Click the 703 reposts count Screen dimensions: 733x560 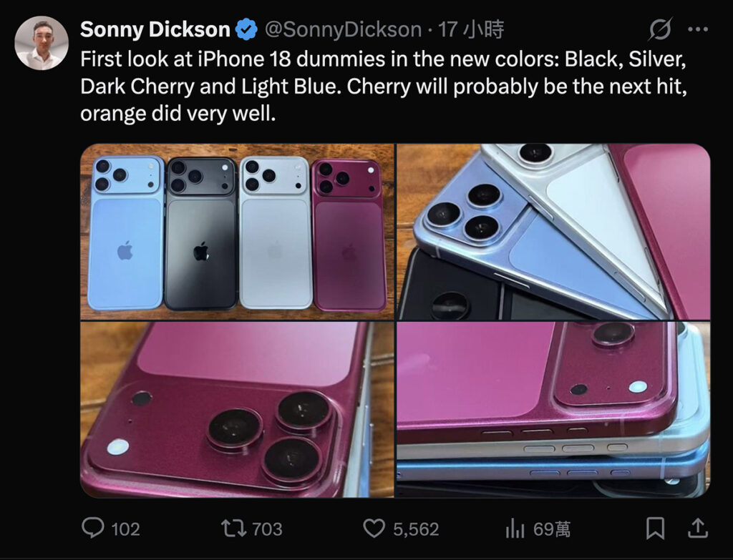pos(268,529)
